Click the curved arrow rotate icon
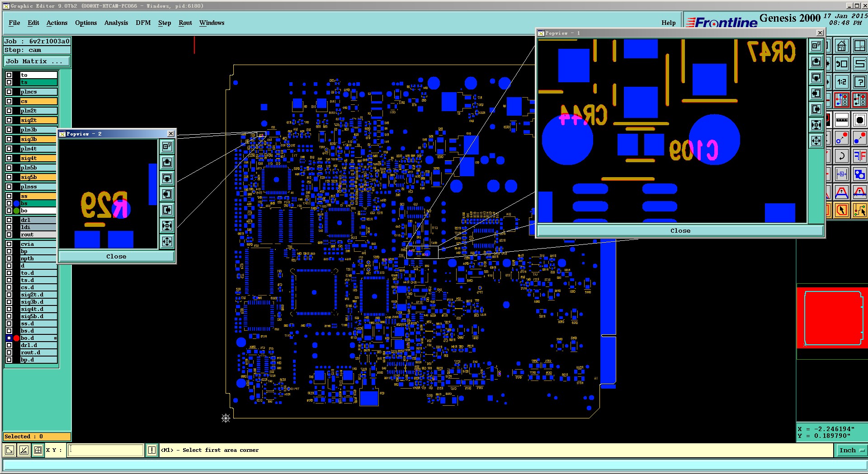 tap(841, 156)
